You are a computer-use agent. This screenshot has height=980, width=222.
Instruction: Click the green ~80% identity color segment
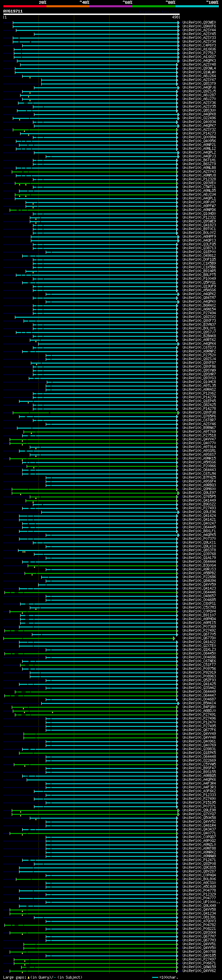154,6
